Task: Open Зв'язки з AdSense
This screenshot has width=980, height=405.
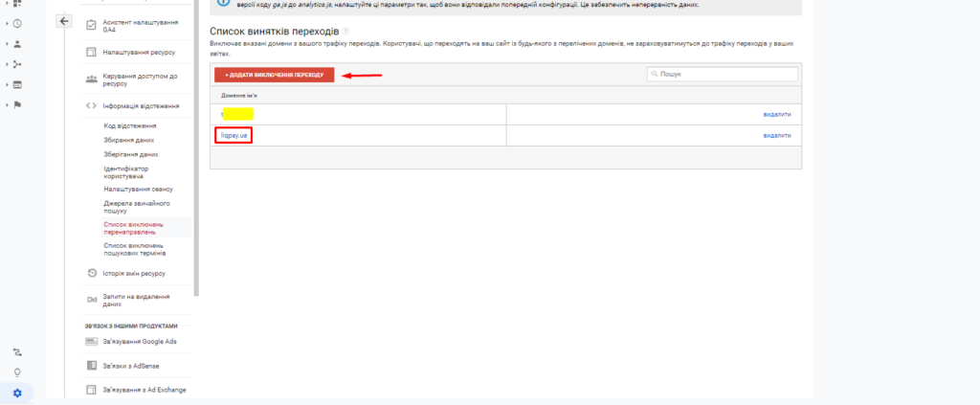Action: pyautogui.click(x=129, y=365)
